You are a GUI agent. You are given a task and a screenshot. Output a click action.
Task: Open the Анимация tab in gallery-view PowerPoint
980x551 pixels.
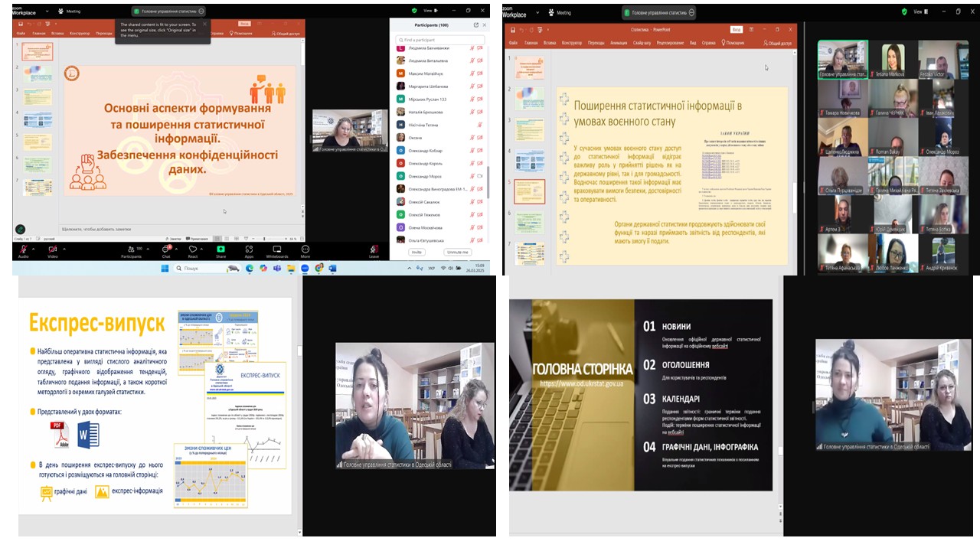click(x=619, y=43)
